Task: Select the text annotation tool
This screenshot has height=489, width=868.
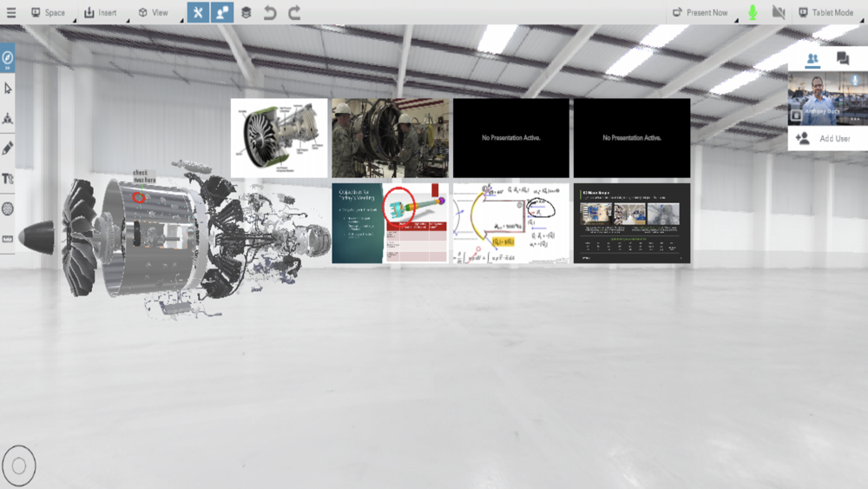Action: pos(8,178)
